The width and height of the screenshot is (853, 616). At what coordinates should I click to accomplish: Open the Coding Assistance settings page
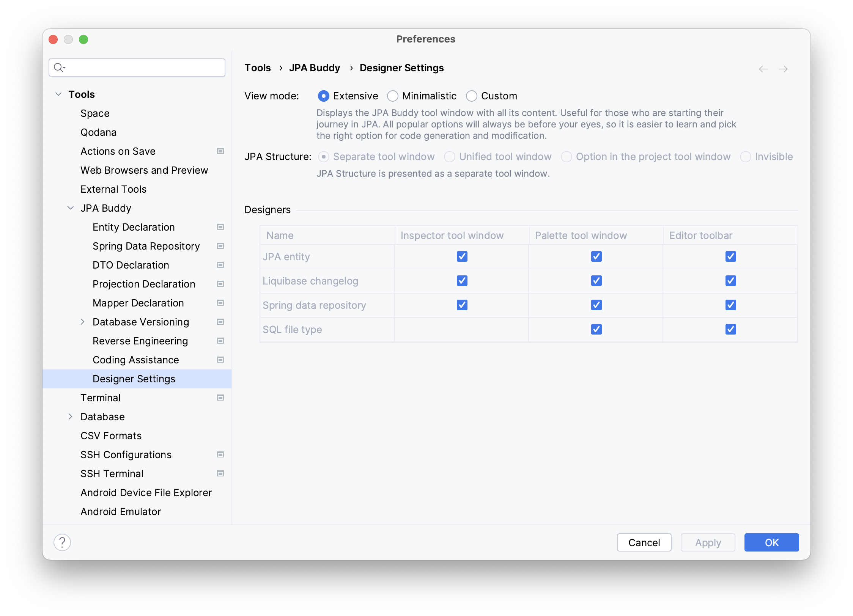[x=135, y=360]
